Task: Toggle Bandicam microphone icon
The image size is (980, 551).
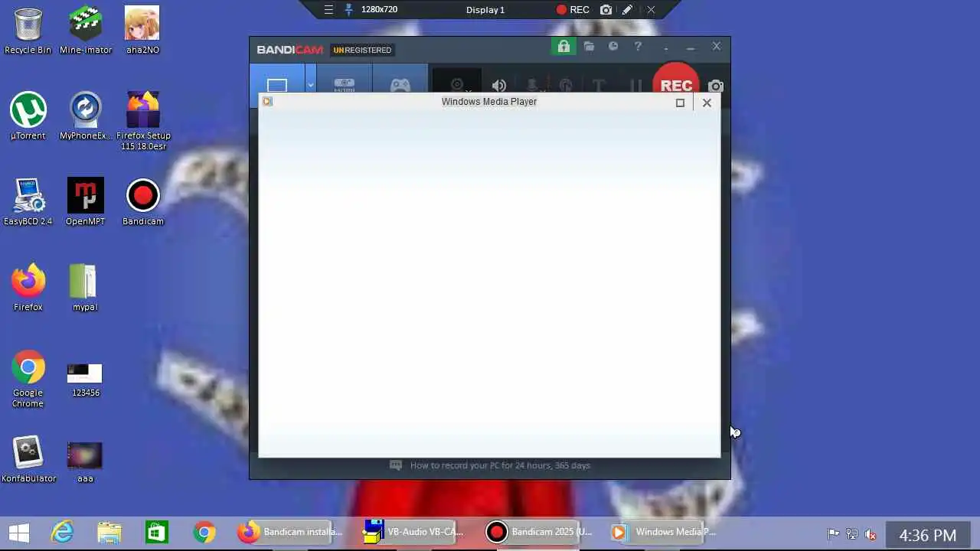Action: click(533, 85)
